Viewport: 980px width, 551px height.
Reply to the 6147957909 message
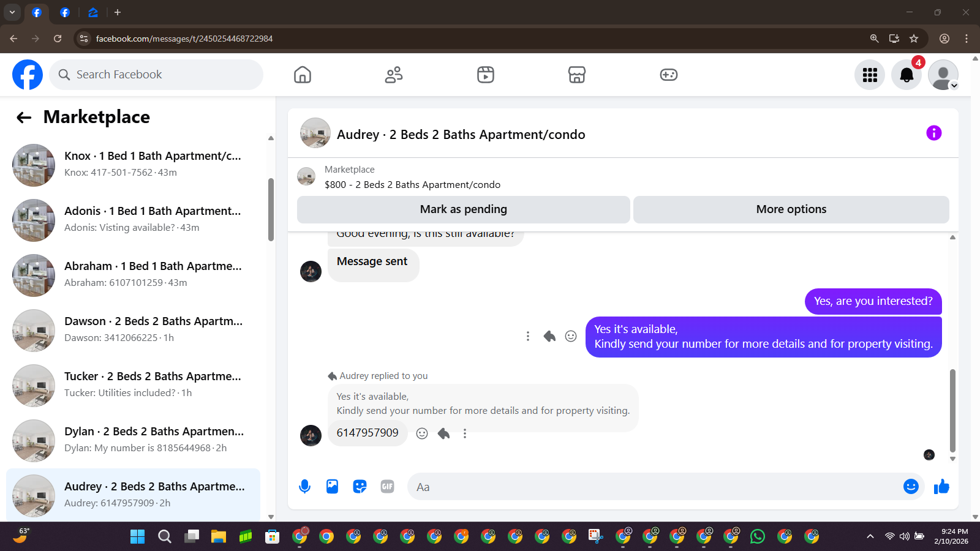tap(444, 433)
